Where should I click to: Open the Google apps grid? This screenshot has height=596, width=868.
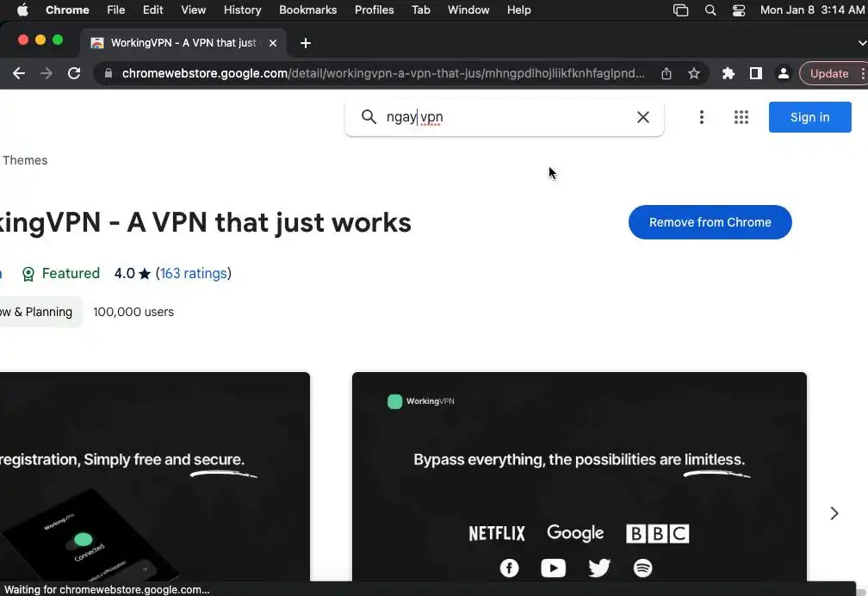pos(741,117)
